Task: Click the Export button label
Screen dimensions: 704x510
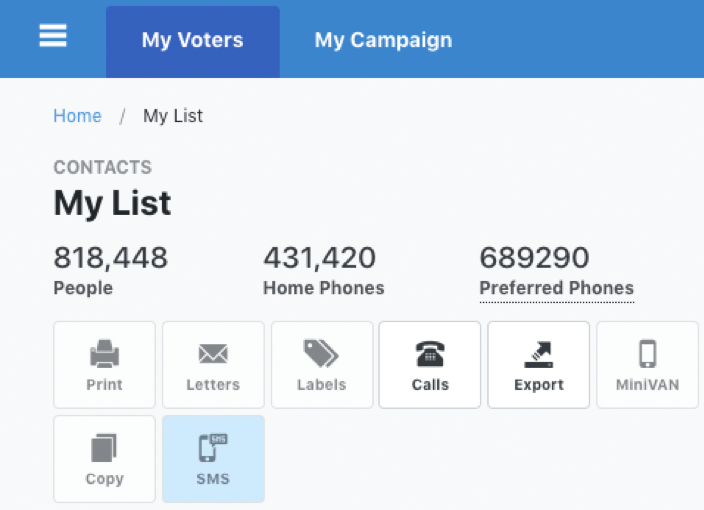Action: click(x=539, y=385)
